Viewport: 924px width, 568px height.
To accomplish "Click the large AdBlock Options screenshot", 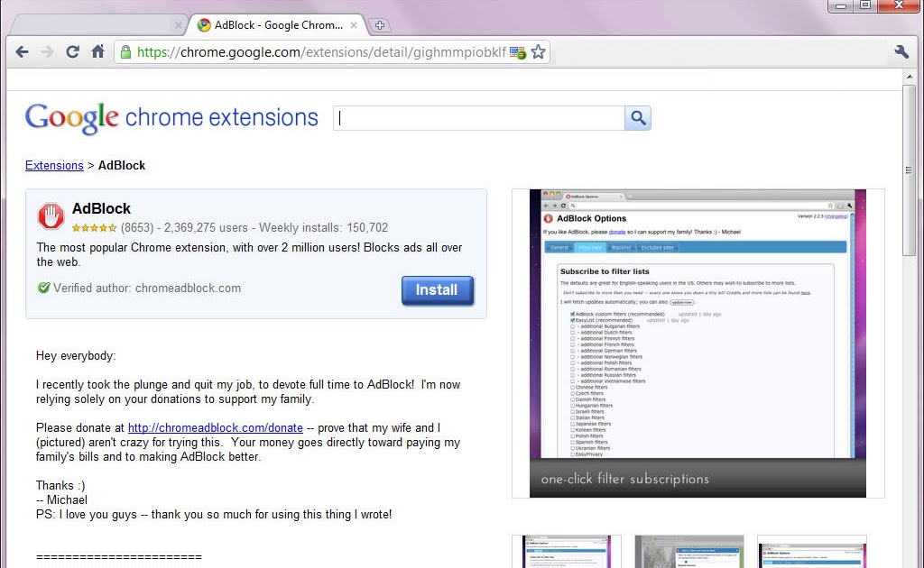I will 698,344.
